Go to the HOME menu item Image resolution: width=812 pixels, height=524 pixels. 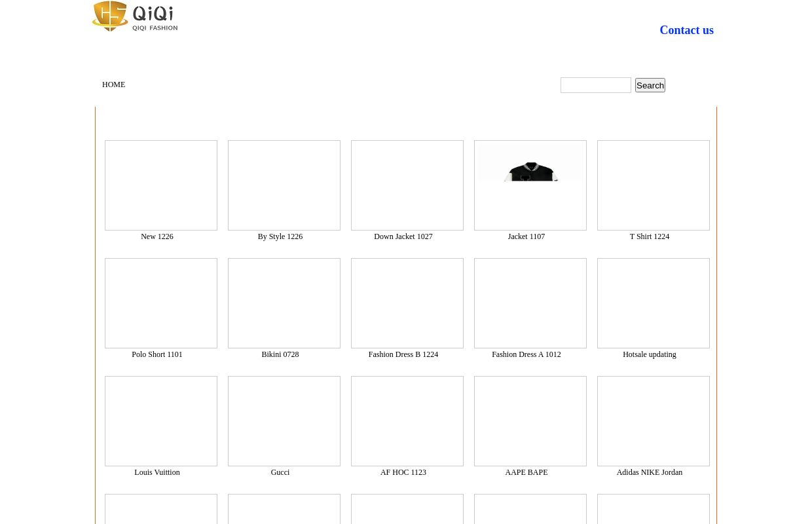coord(113,84)
